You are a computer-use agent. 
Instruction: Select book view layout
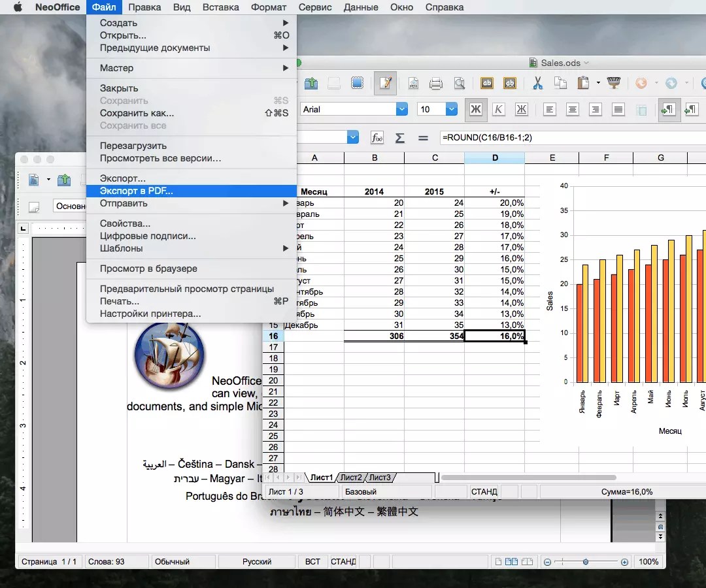(528, 561)
